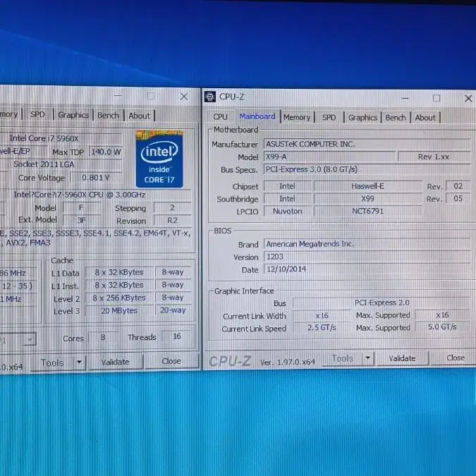
Task: Expand Tools dropdown arrow in right window
Action: 368,358
